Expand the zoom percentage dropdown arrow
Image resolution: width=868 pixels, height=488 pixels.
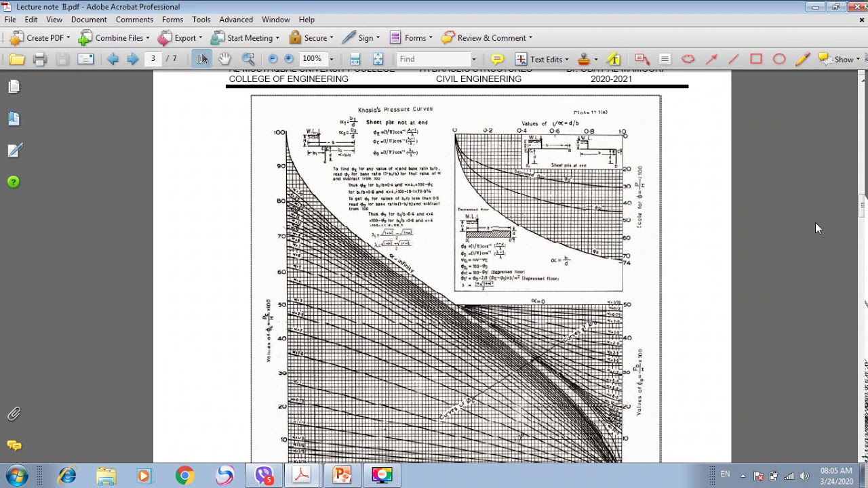(x=332, y=59)
